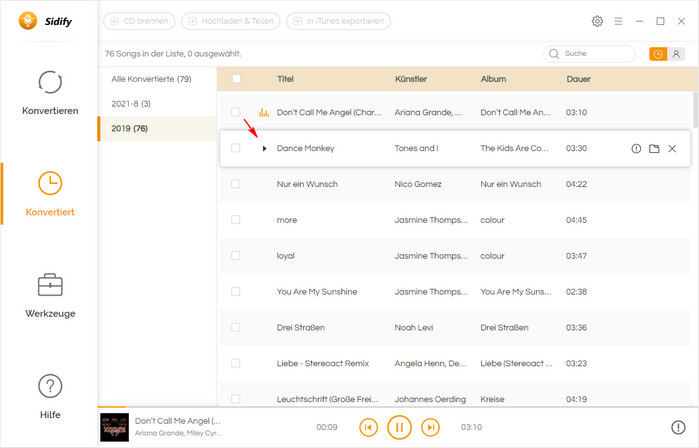
Task: Toggle the select-all checkbox in header
Action: click(x=236, y=79)
